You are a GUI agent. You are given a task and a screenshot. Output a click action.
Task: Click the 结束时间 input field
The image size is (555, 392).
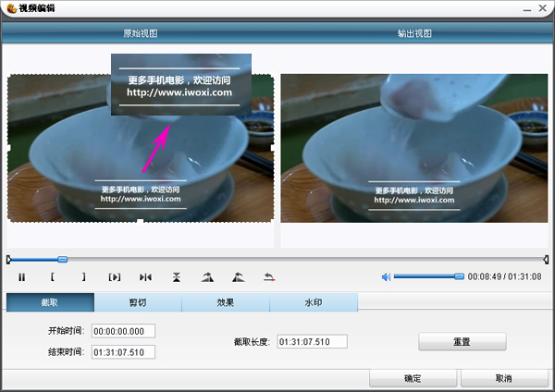click(123, 352)
